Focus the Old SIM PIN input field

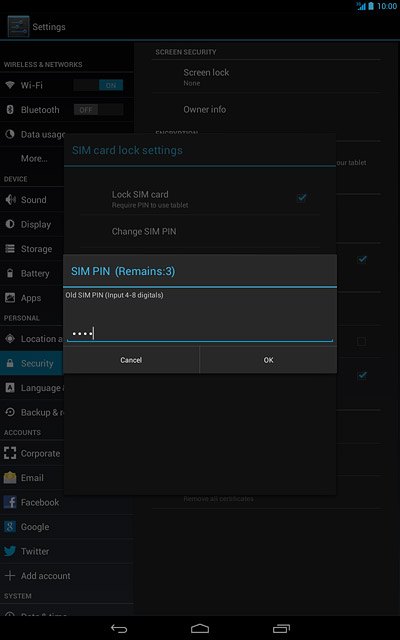click(x=200, y=333)
